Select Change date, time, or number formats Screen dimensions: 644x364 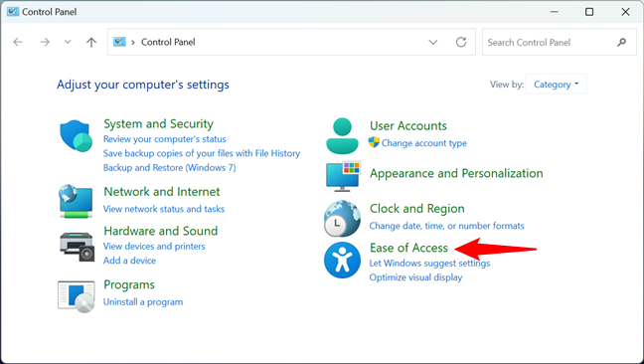(447, 226)
